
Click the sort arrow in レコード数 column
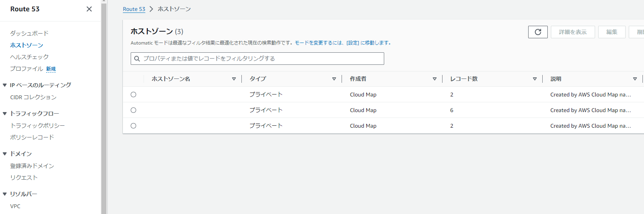click(x=534, y=79)
